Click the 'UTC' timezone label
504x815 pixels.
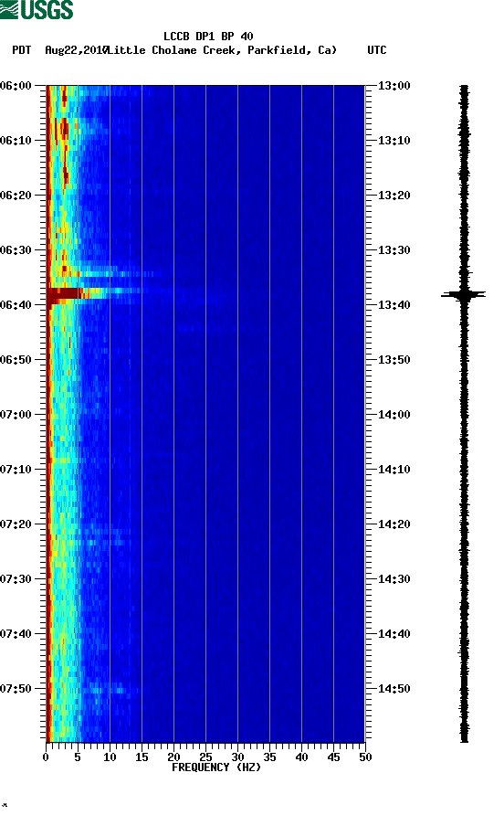point(377,50)
